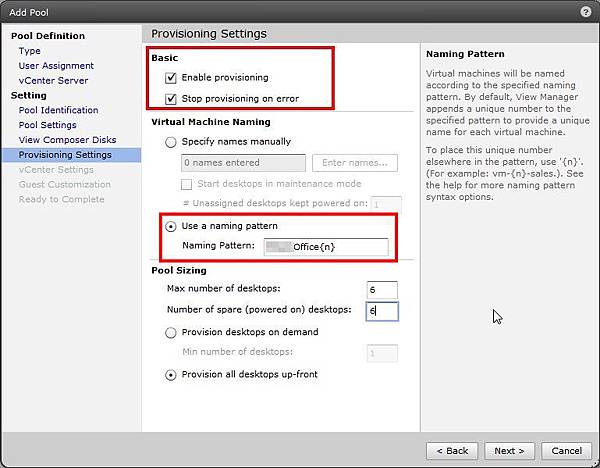Open the Pool Identification step
600x468 pixels.
[59, 110]
